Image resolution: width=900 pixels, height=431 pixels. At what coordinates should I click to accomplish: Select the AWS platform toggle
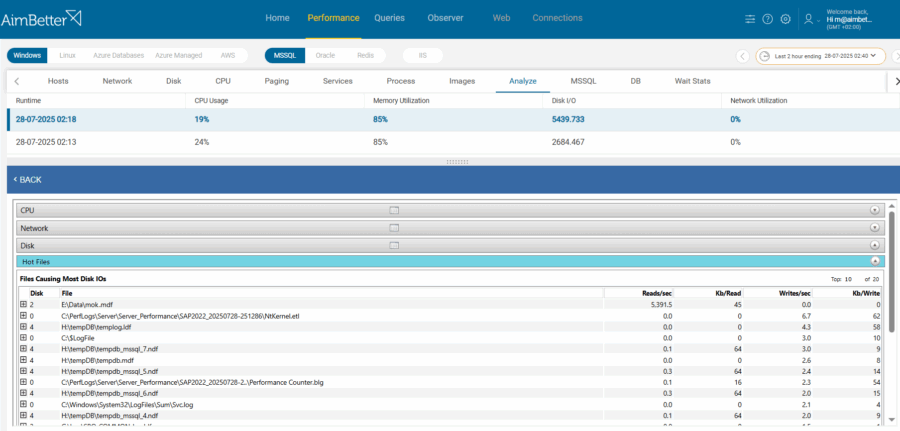[x=228, y=56]
